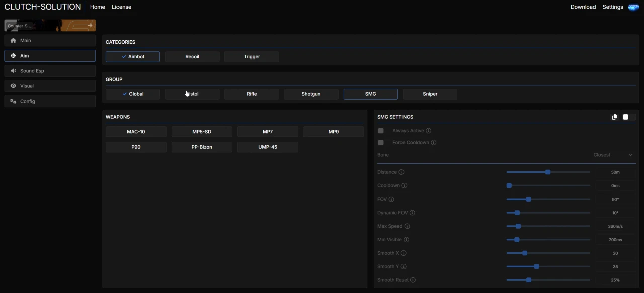Open the Download link
Image resolution: width=644 pixels, height=293 pixels.
point(583,7)
